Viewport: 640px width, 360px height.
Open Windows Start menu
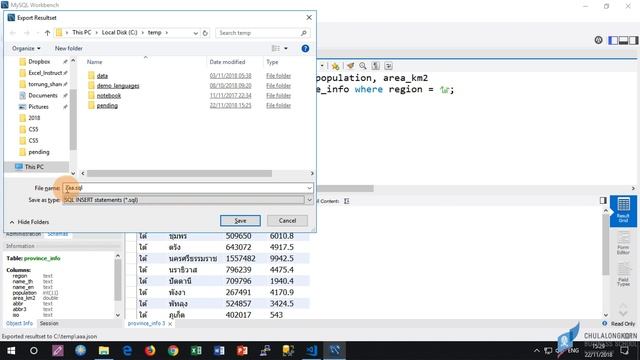point(11,351)
